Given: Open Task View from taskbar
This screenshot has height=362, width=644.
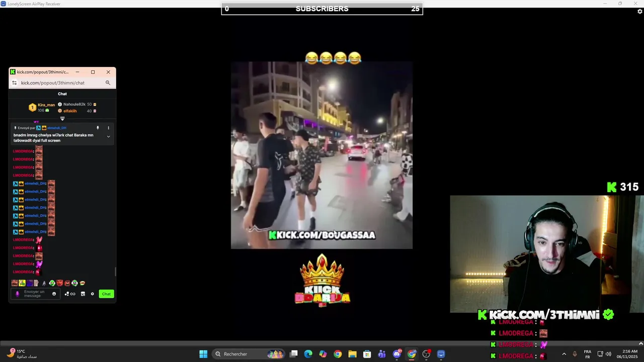Looking at the screenshot, I should [x=294, y=354].
